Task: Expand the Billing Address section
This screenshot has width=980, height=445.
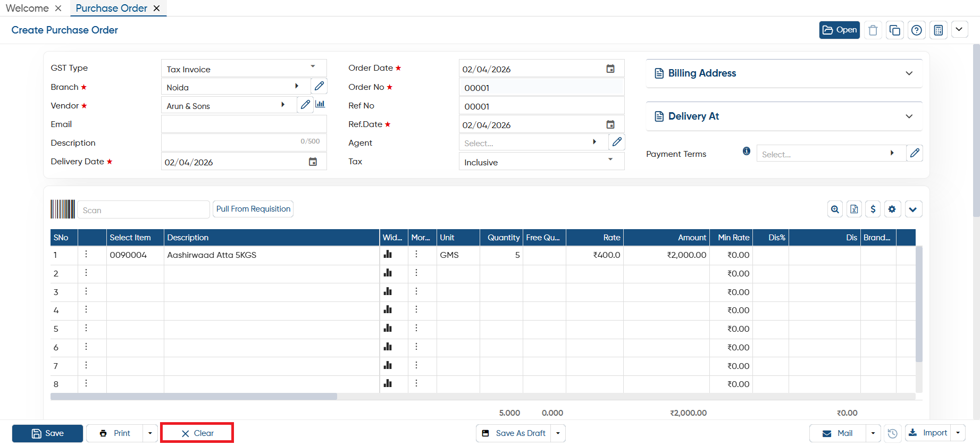Action: (x=784, y=73)
